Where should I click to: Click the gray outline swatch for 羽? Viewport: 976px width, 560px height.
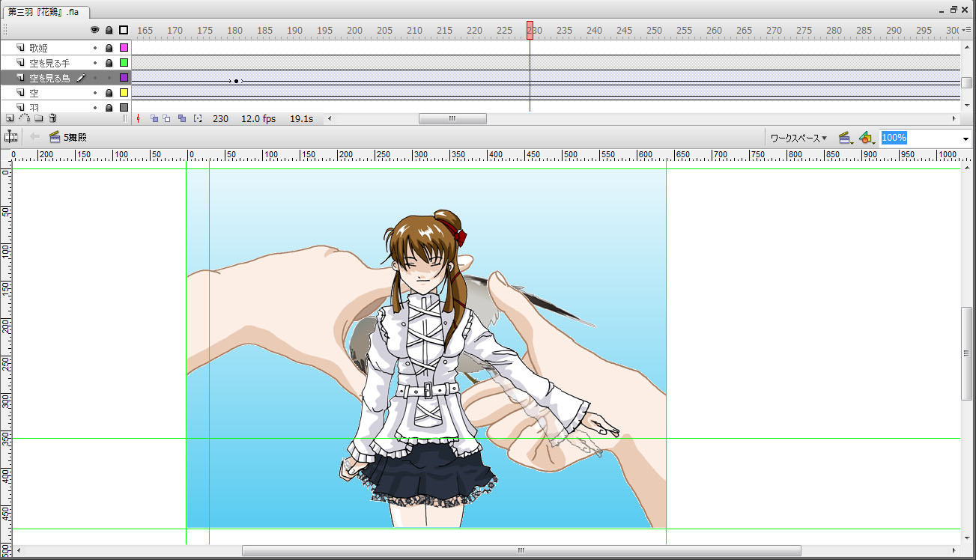tap(124, 108)
